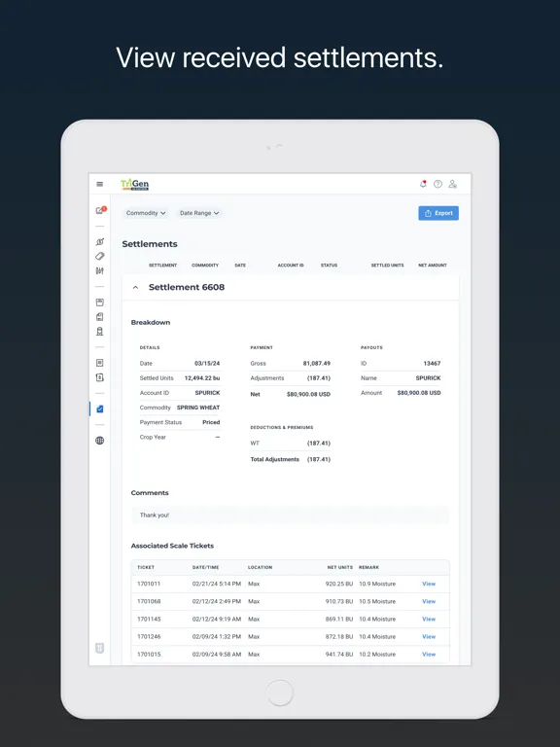The width and height of the screenshot is (560, 747).
Task: Click the SETTLEMENT column header
Action: pyautogui.click(x=163, y=266)
